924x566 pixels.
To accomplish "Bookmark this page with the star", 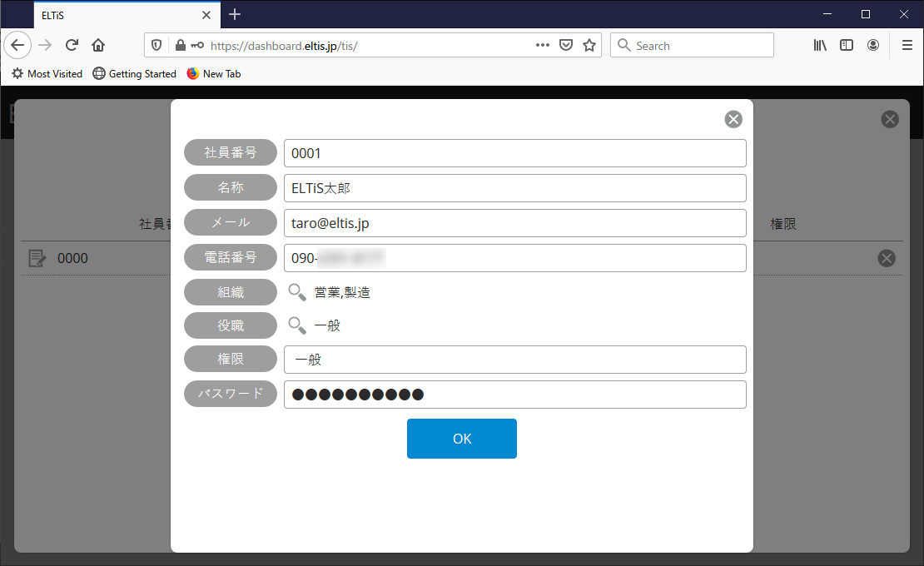I will [x=589, y=45].
